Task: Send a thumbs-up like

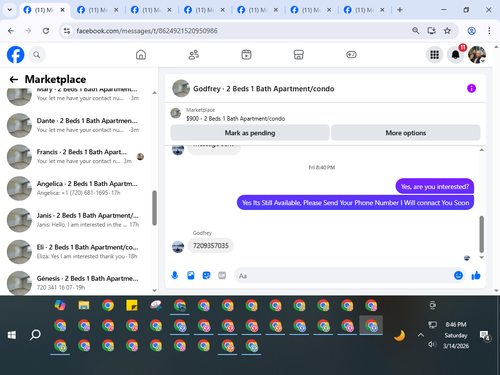Action: 476,275
